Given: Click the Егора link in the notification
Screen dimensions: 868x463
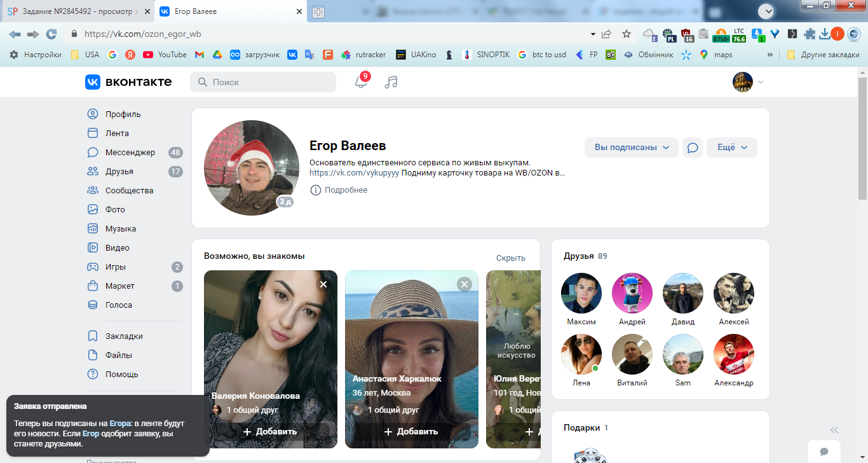Looking at the screenshot, I should point(120,423).
